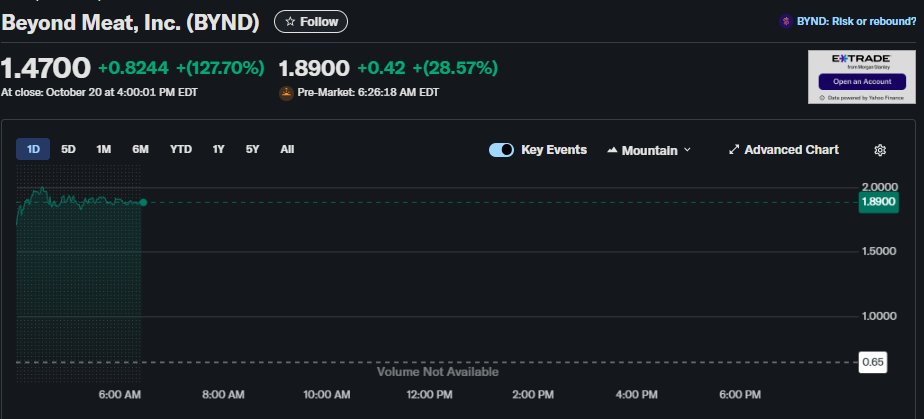Click the 2:00 PM axis label
This screenshot has width=924, height=419.
533,395
